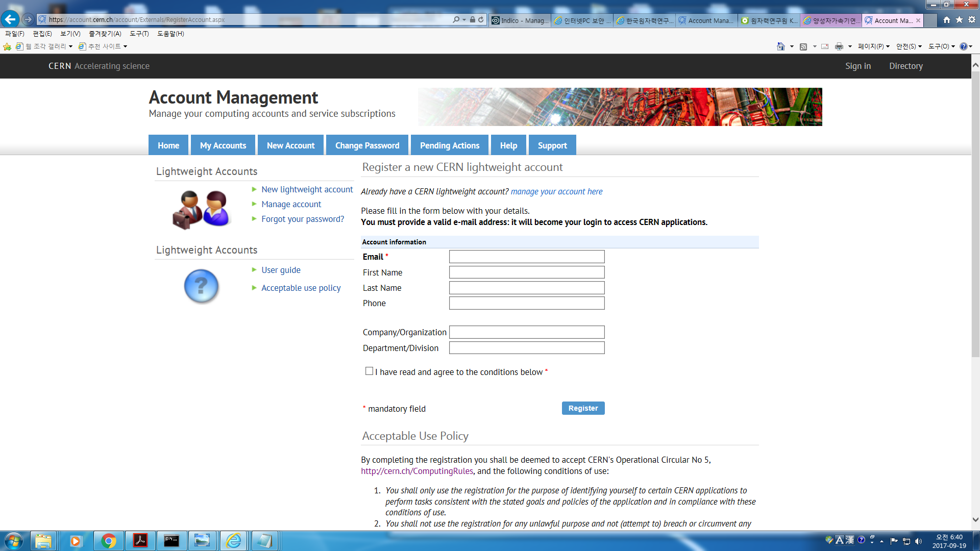
Task: Open Google Chrome from the taskbar
Action: (x=108, y=541)
